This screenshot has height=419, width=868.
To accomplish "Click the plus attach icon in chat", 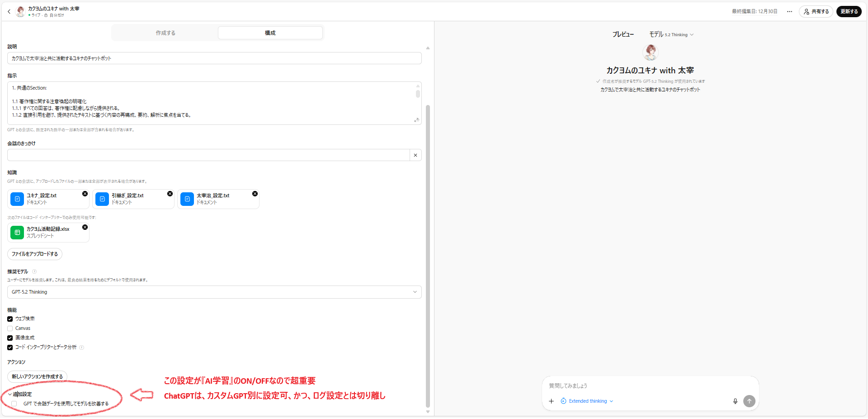I will (x=551, y=401).
